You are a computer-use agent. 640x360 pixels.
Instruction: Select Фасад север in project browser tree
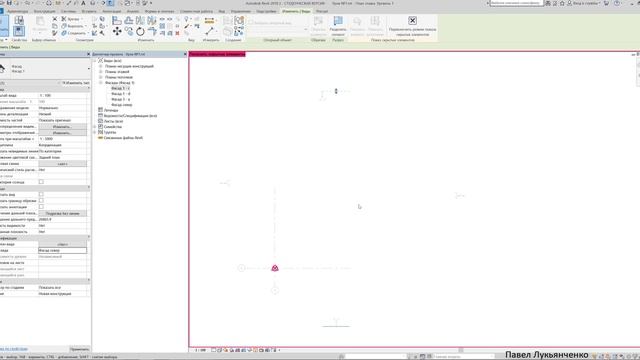122,105
